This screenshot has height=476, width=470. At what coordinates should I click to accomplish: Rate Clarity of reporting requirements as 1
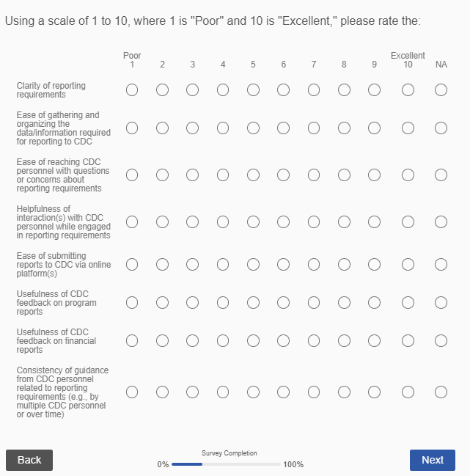132,90
